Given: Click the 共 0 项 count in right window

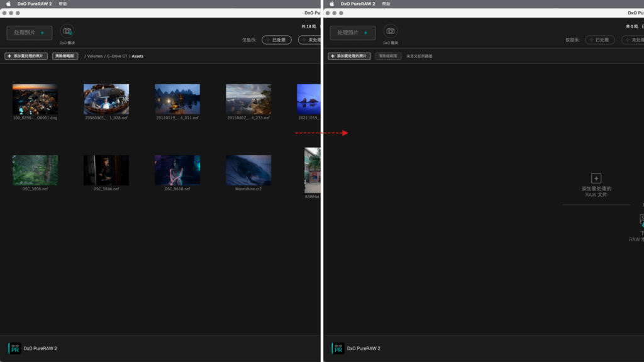Looking at the screenshot, I should pos(631,26).
